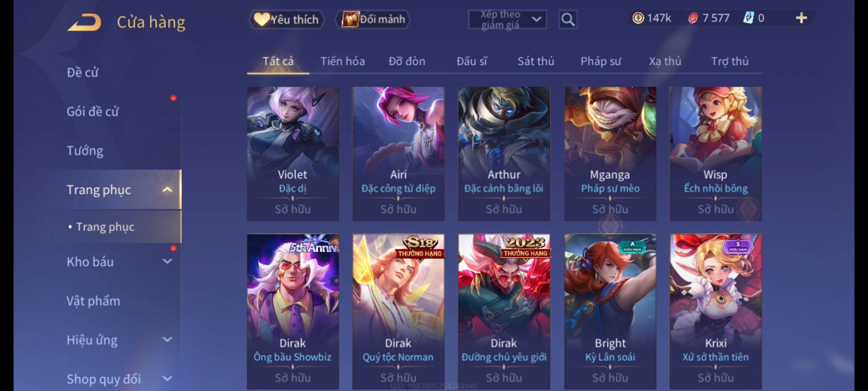
Task: Select the Sát thủ tab
Action: 536,61
